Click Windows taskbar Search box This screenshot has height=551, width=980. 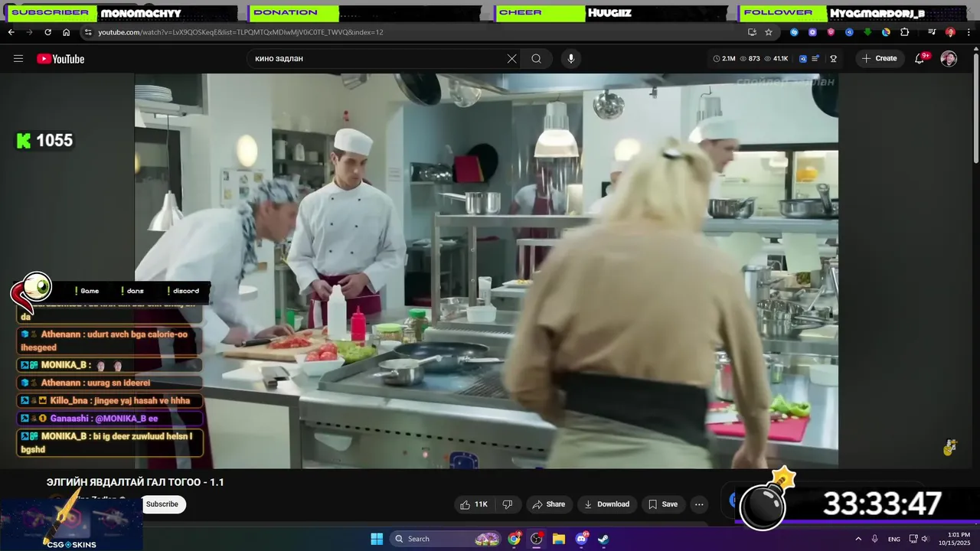(x=446, y=539)
